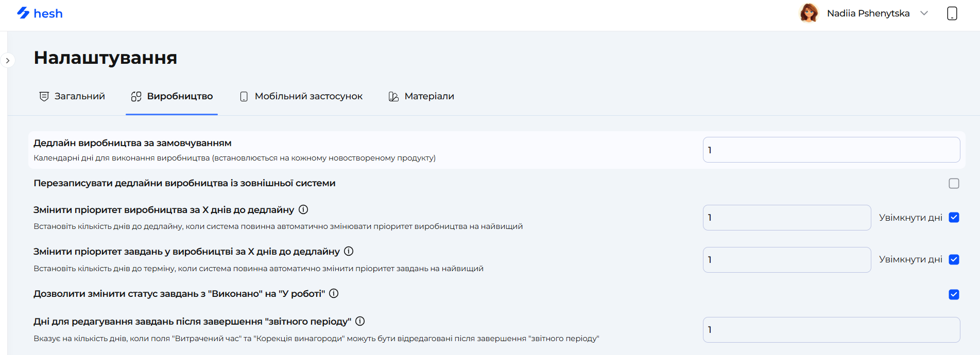The height and width of the screenshot is (355, 980).
Task: Show info for reporting period edit days
Action: click(x=360, y=321)
